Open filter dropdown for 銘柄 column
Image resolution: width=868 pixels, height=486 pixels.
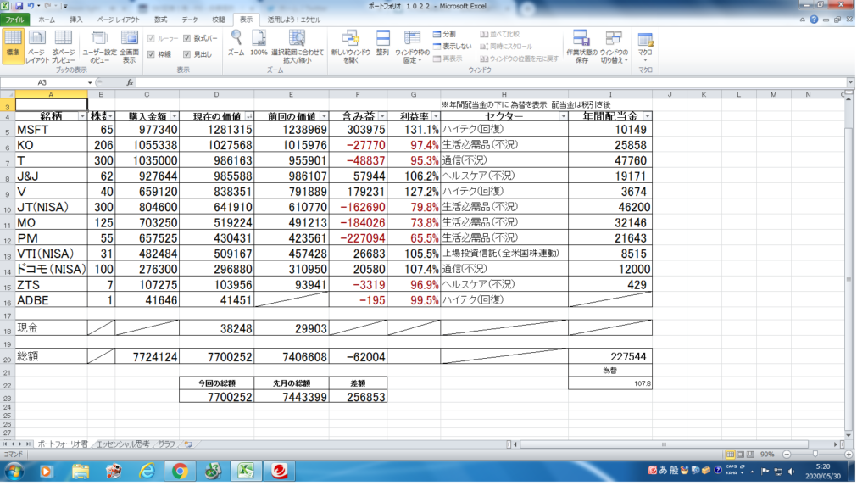(82, 116)
